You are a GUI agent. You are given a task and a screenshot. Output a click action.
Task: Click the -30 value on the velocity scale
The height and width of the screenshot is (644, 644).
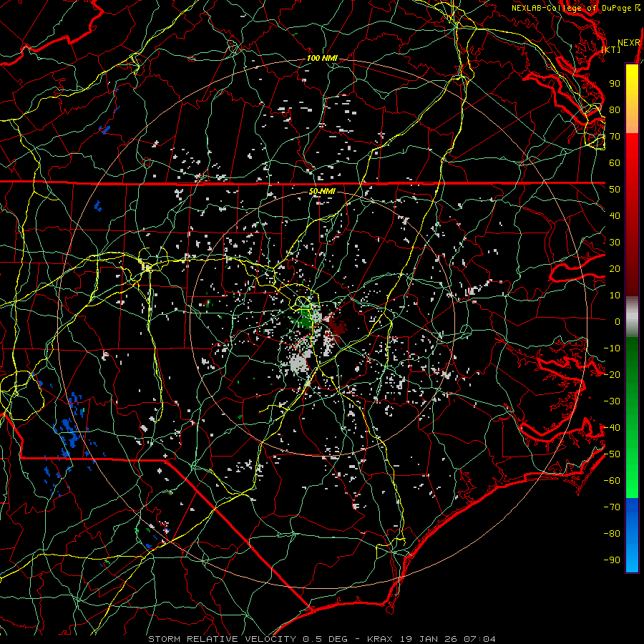612,401
